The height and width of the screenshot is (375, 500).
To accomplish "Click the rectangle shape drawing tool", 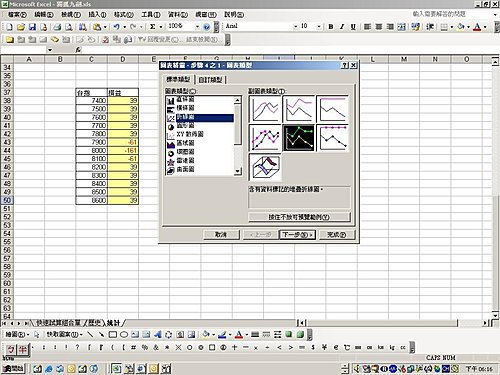I will 113,335.
